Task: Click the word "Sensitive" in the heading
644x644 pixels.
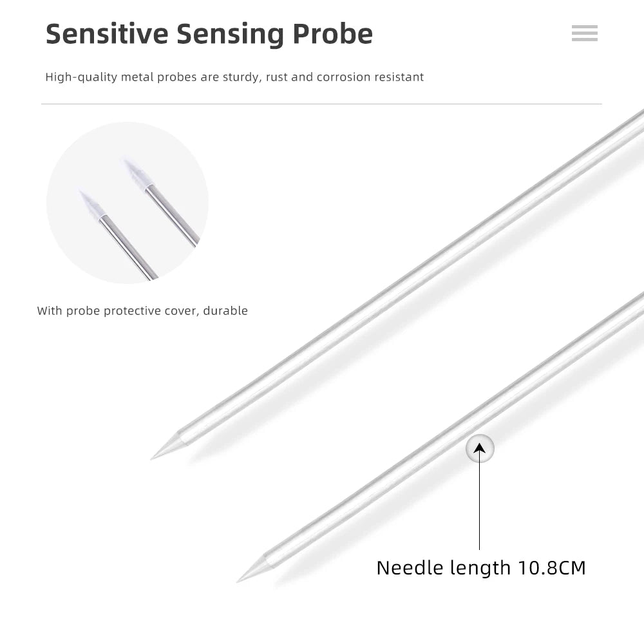Action: [106, 33]
